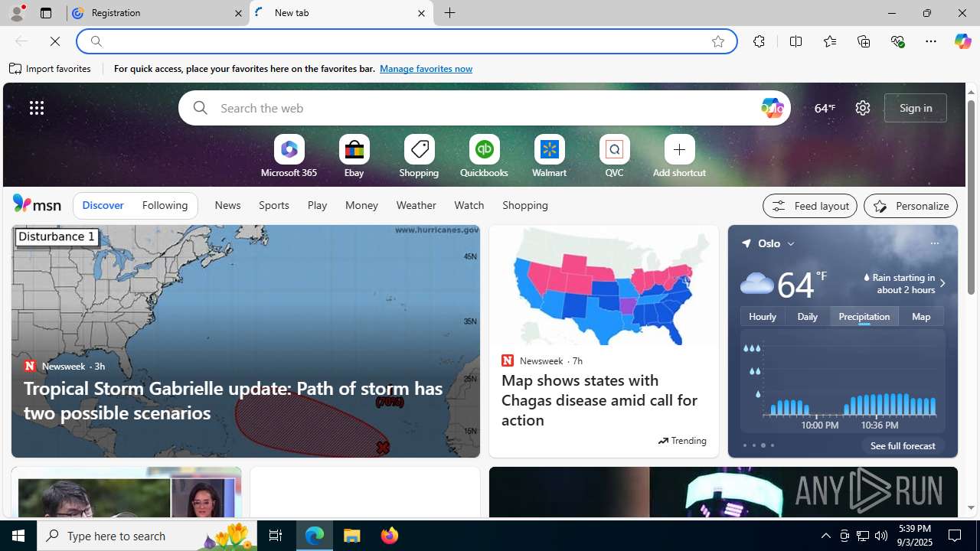The image size is (980, 551).
Task: Switch weather card to Hourly tab
Action: coord(763,316)
